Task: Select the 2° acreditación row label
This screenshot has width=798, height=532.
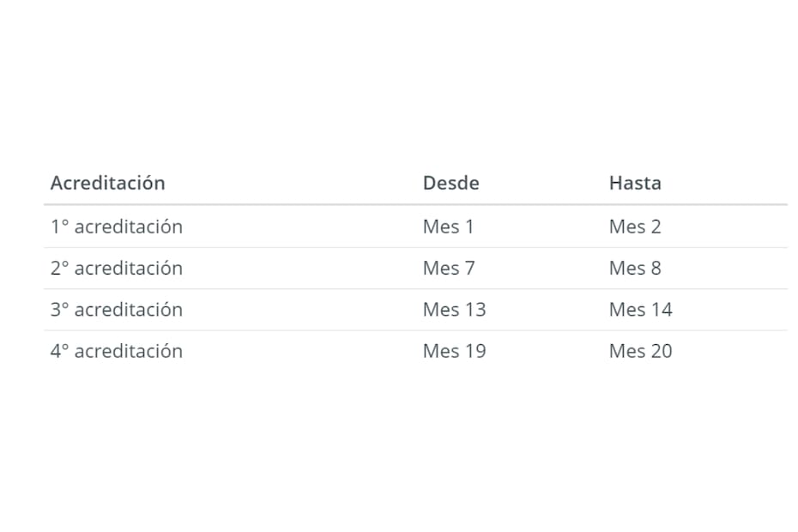Action: click(117, 269)
